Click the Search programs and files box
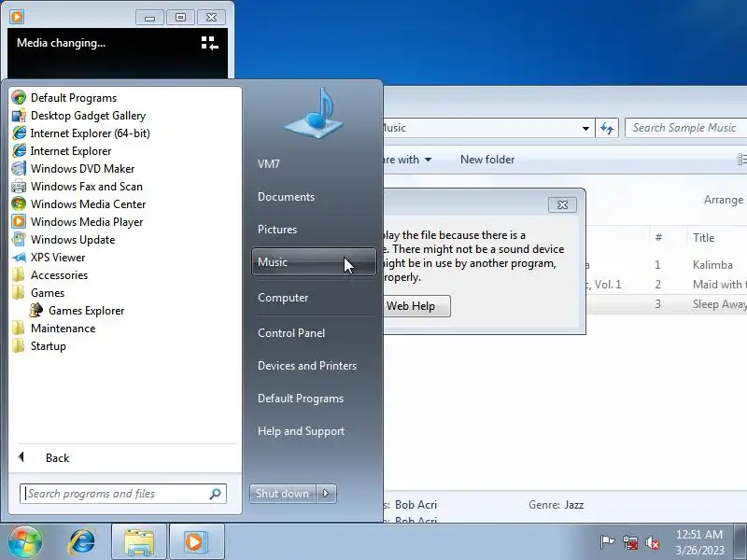Viewport: 747px width, 560px height. point(123,494)
